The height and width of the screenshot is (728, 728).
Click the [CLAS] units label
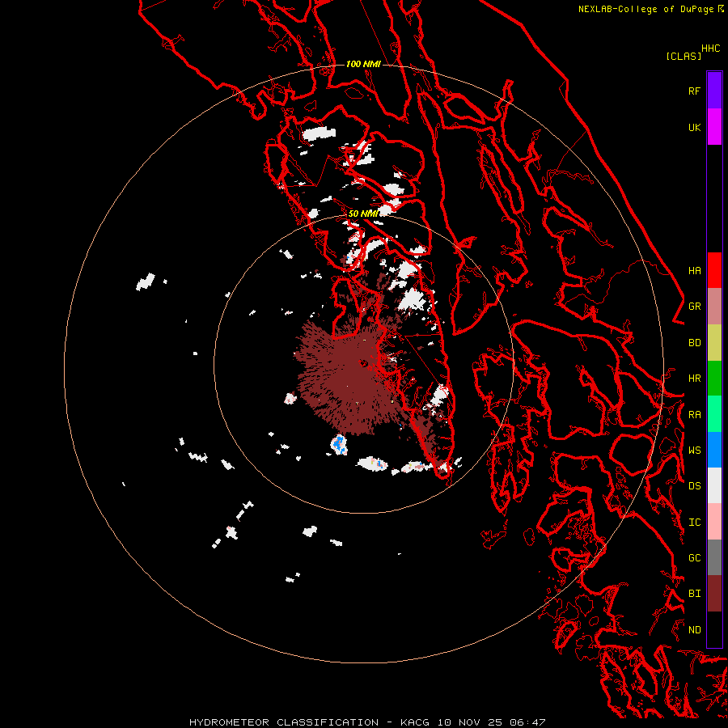(x=684, y=56)
